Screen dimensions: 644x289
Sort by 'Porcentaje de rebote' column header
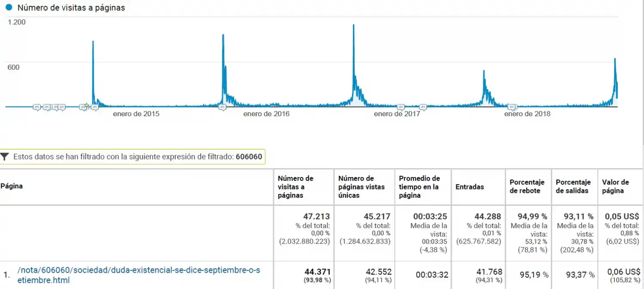527,187
